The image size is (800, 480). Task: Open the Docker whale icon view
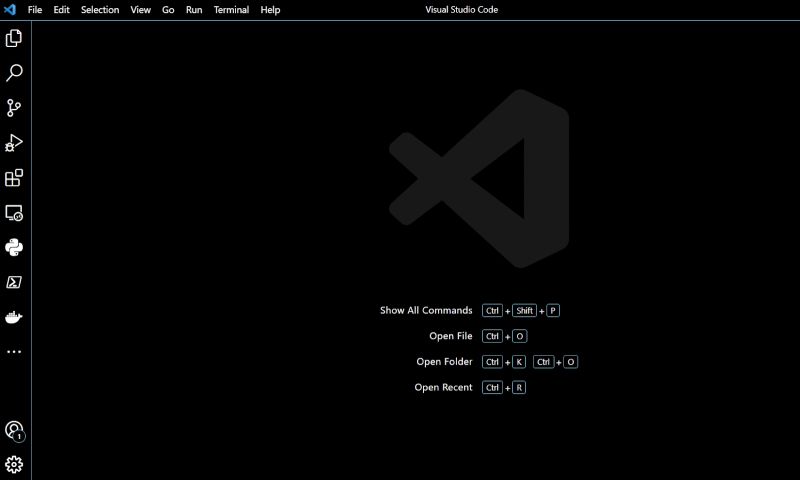pyautogui.click(x=14, y=317)
